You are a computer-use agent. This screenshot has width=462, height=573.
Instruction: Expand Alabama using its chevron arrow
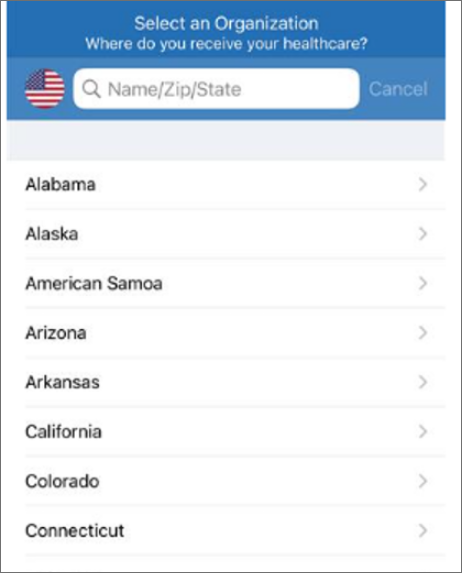pos(423,184)
